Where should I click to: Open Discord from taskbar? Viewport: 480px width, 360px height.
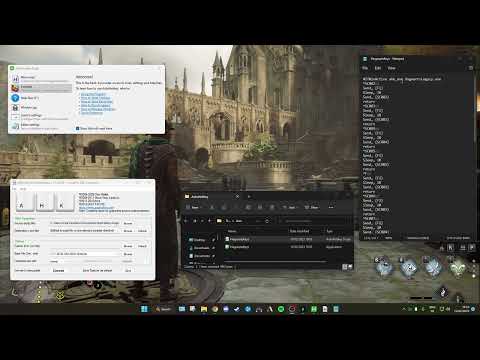[226, 309]
